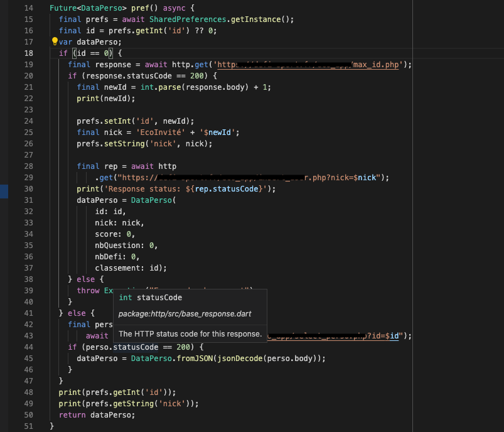This screenshot has height=432, width=504.
Task: Click line number 18 in the gutter
Action: coord(29,53)
